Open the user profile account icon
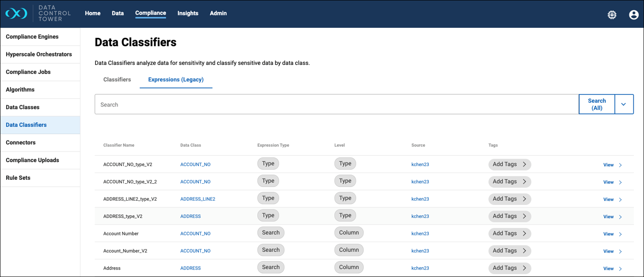 pyautogui.click(x=633, y=15)
